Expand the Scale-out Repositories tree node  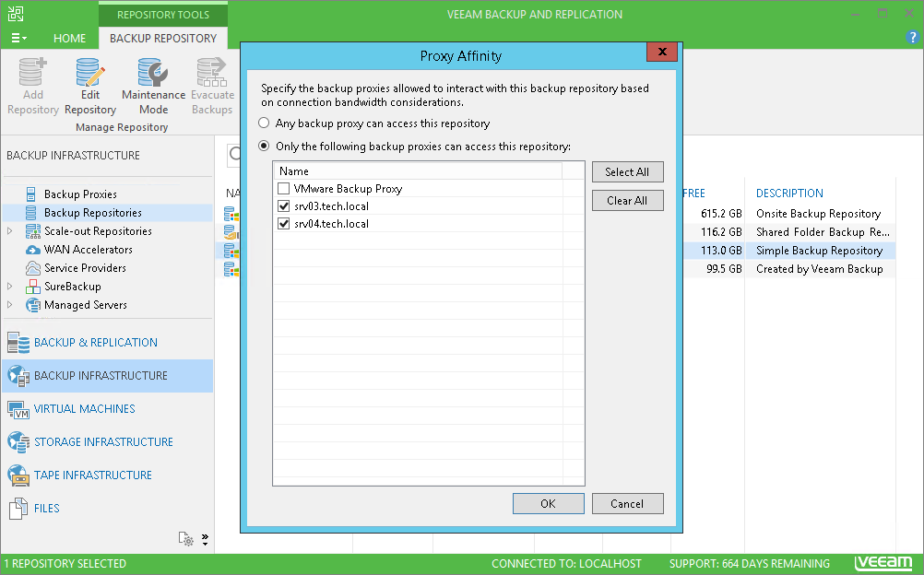click(9, 231)
